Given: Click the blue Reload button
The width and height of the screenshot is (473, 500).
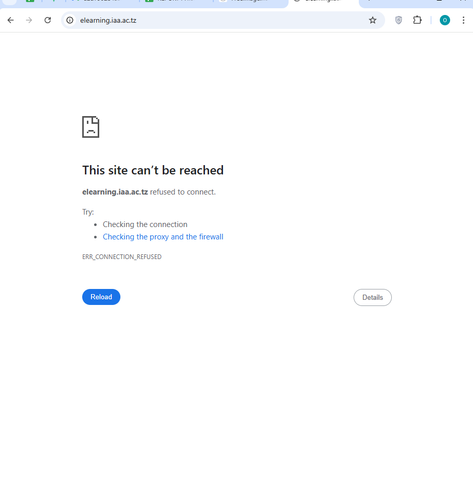Looking at the screenshot, I should click(101, 297).
